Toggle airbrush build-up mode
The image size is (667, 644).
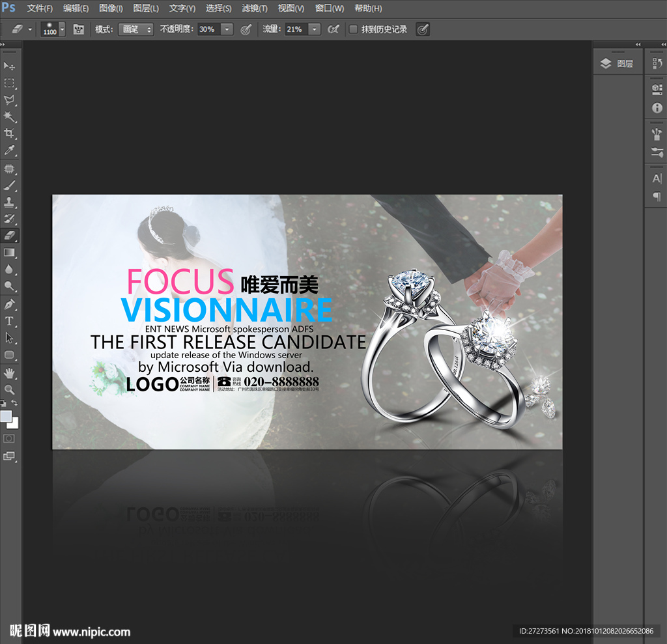[333, 29]
